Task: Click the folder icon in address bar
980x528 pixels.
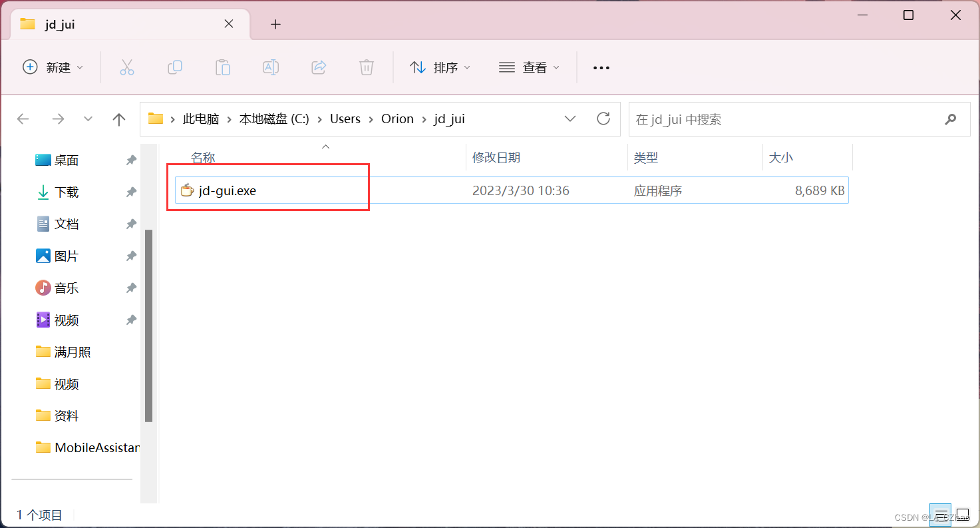Action: click(156, 119)
